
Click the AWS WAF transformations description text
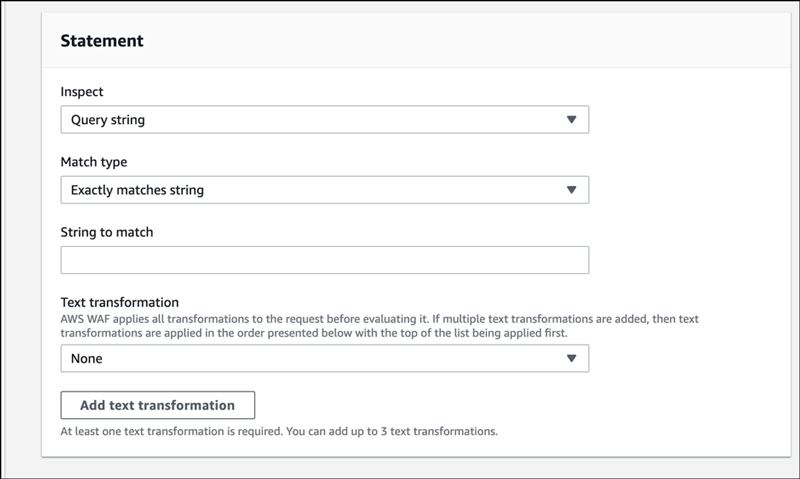tap(380, 326)
